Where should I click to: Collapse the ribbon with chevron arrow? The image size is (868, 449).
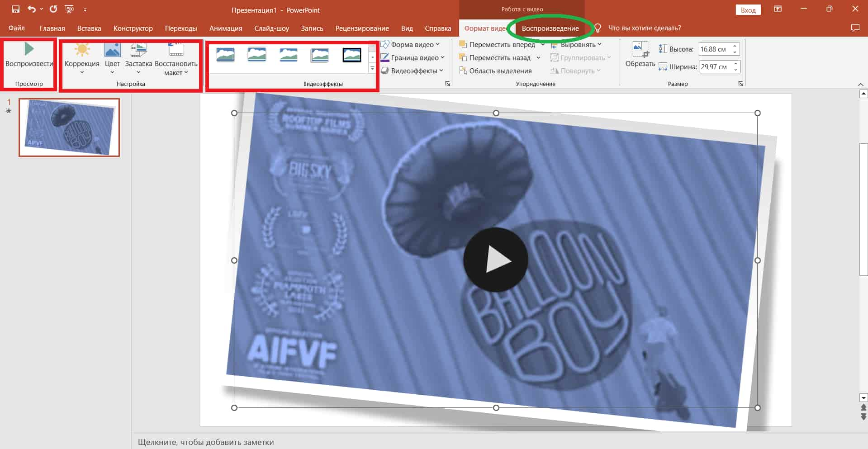[861, 85]
